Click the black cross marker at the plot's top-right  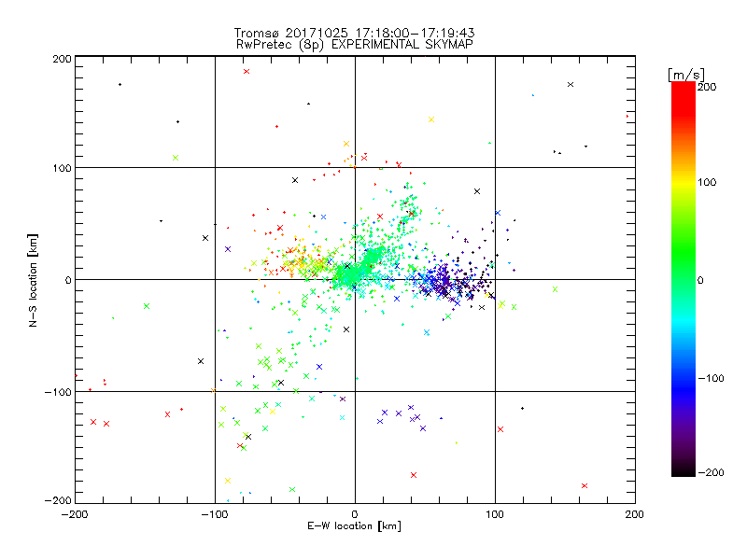tap(571, 84)
